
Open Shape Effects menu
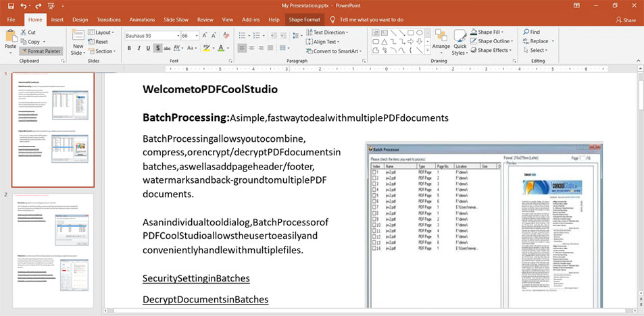point(491,50)
